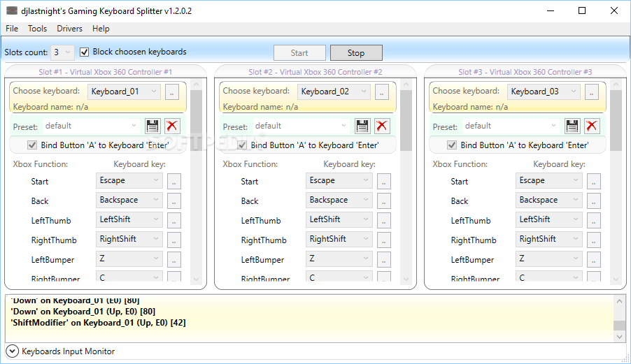Toggle Slot #3 Bind Button 'A' to Enter
The height and width of the screenshot is (364, 631).
[x=452, y=145]
